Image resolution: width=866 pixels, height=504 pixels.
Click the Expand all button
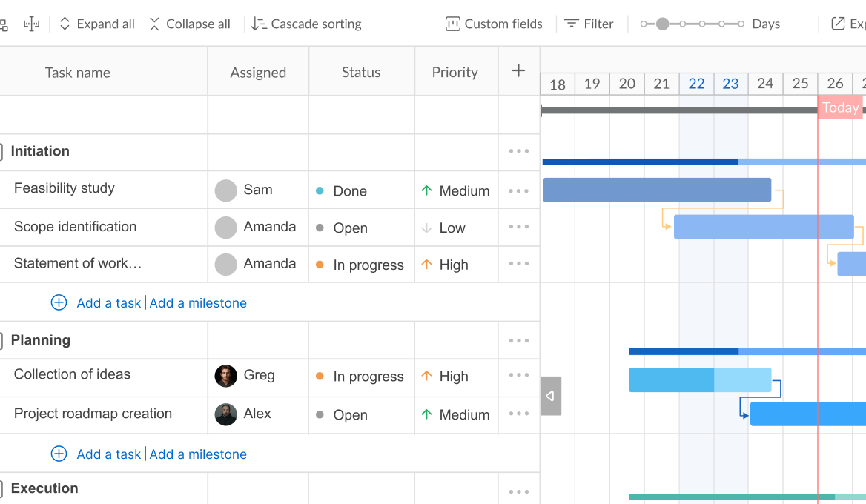pos(96,24)
